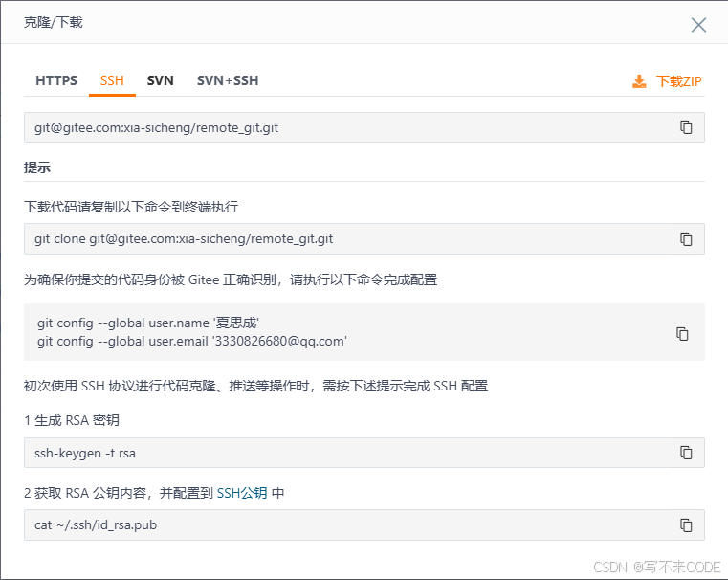Click the 下载代码请复制以下命令到终端执行 text
Viewport: 728px width, 580px height.
131,207
